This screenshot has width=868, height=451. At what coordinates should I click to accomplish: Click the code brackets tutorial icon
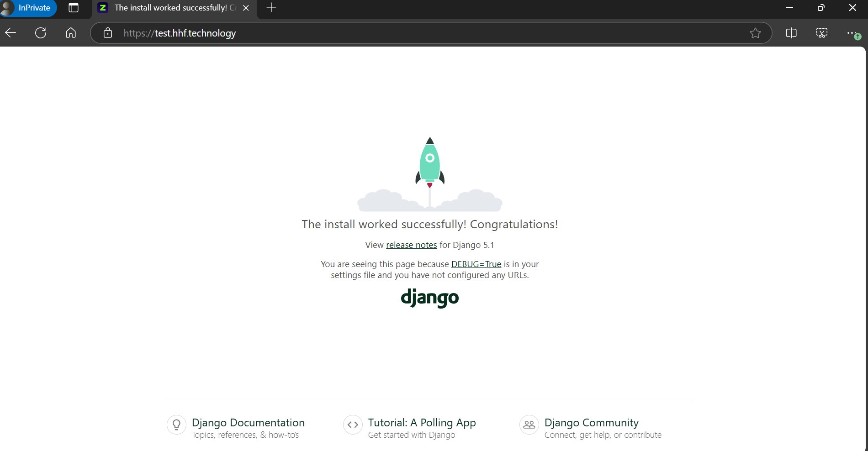tap(353, 425)
